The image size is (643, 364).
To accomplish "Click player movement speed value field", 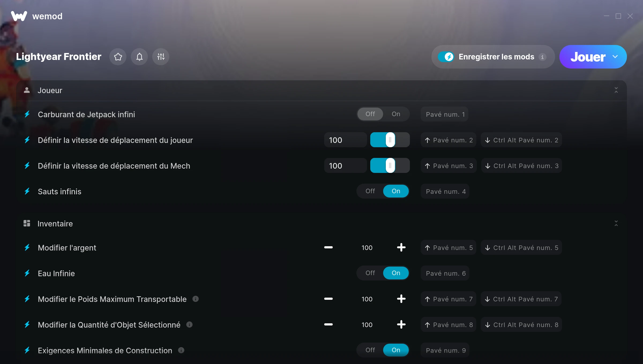I will [346, 140].
